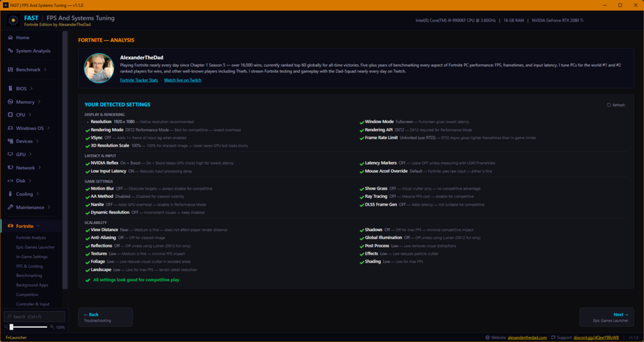The image size is (644, 342).
Task: Click the System Analysis icon
Action: click(10, 51)
